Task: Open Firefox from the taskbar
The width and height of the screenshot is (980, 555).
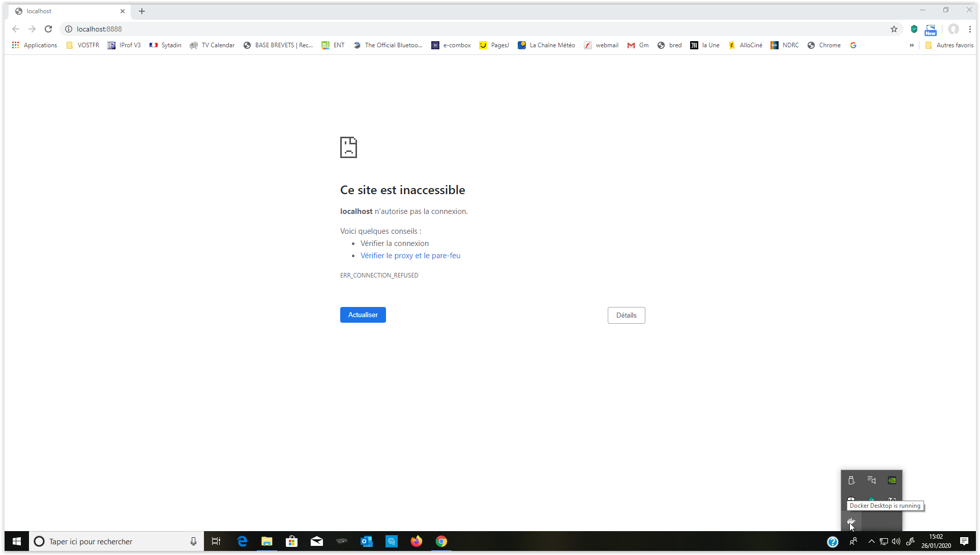Action: (x=416, y=541)
